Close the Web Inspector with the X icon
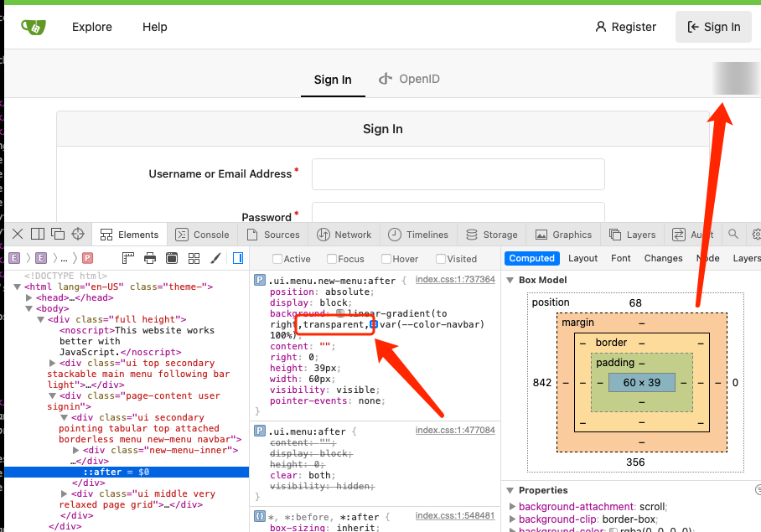The width and height of the screenshot is (761, 532). coord(18,235)
